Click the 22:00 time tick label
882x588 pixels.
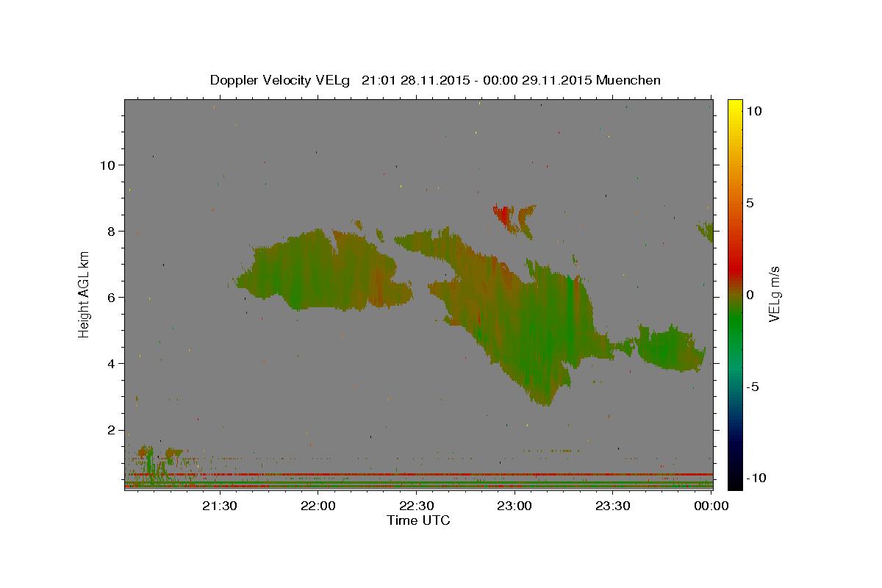pos(318,506)
